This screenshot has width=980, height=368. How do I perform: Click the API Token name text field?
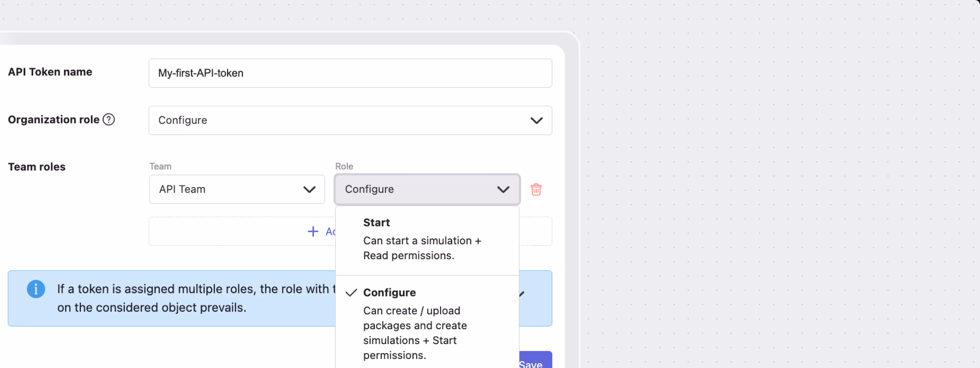tap(350, 73)
